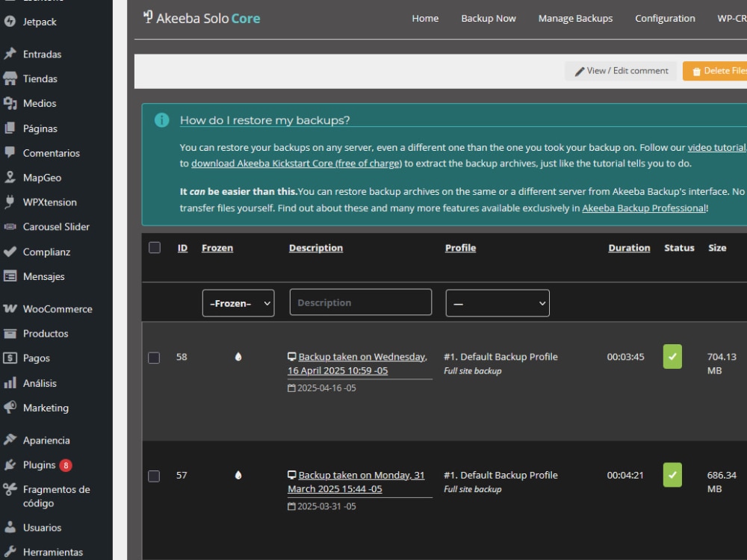Click the Páginas pages icon
747x560 pixels.
(x=10, y=128)
